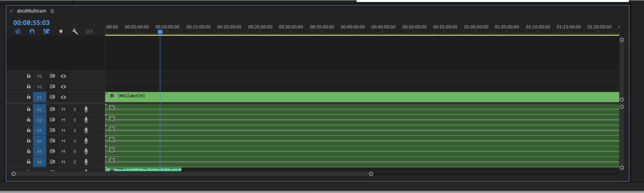Grab left handle of horizontal zoom scrollbar
Image resolution: width=644 pixels, height=193 pixels.
point(14,174)
